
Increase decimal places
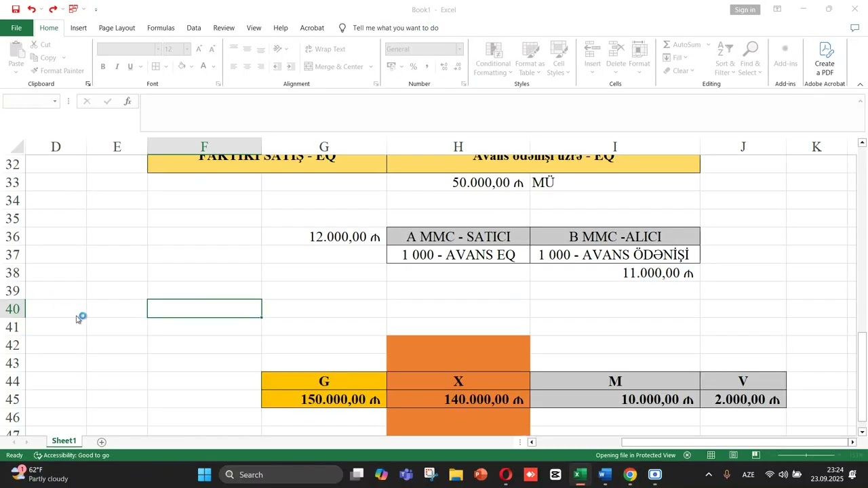point(444,66)
